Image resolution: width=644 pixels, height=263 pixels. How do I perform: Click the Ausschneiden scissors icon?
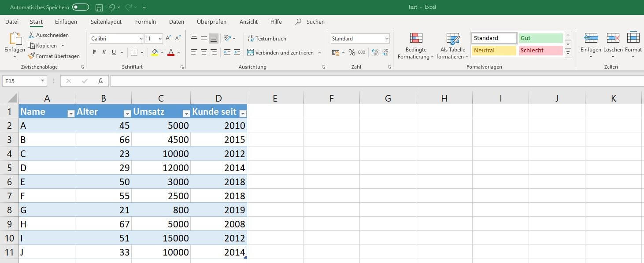(32, 35)
